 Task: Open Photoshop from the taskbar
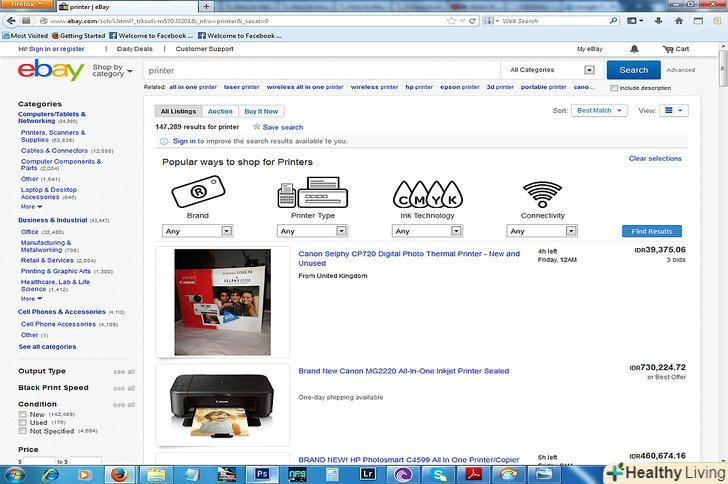point(262,475)
